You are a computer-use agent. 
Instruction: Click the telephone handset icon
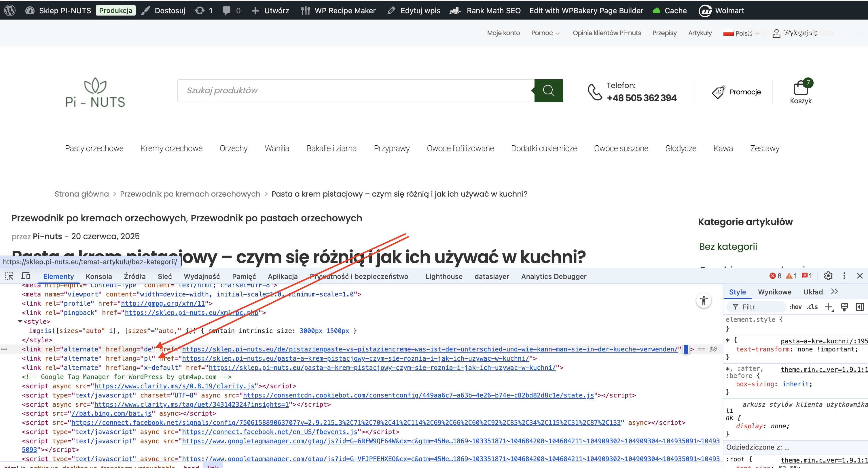(595, 92)
